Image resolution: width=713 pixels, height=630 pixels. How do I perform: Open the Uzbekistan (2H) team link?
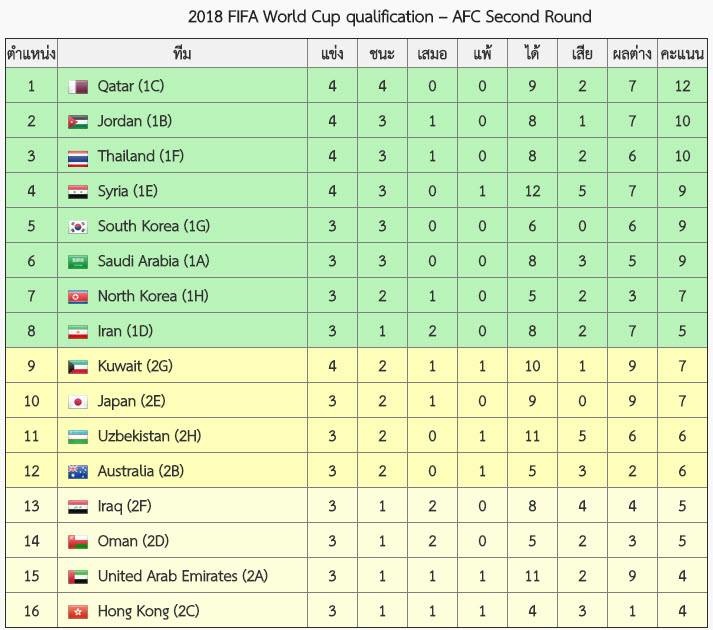pos(149,436)
